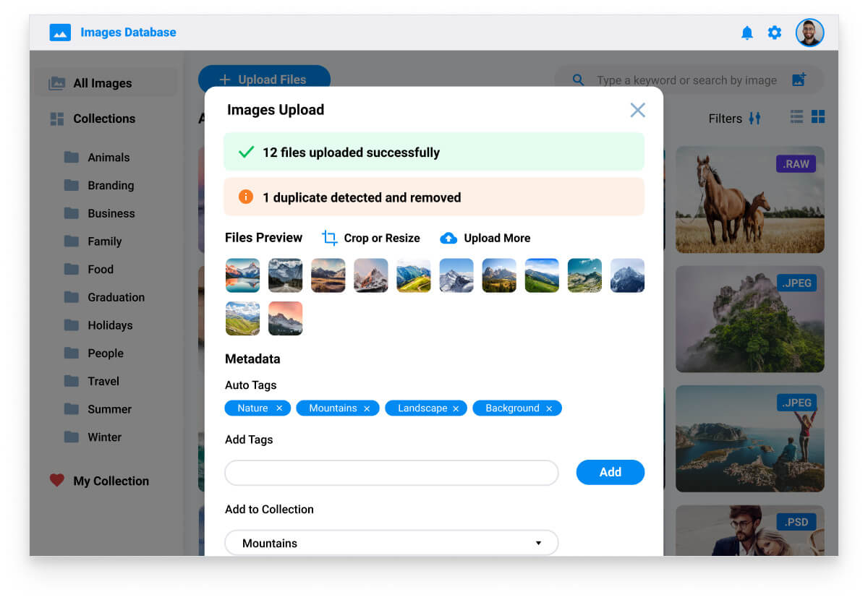Click inside the Add Tags input field
The height and width of the screenshot is (600, 868).
tap(391, 473)
